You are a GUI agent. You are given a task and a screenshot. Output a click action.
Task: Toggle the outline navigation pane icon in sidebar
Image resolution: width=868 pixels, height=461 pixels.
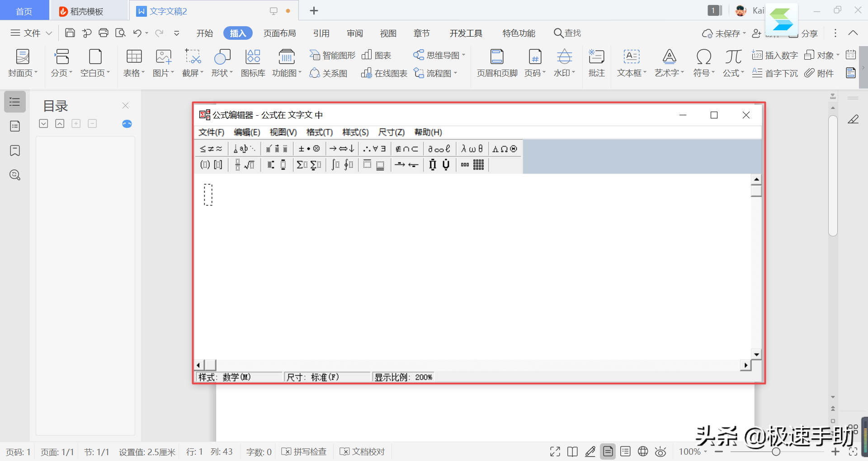[x=15, y=102]
